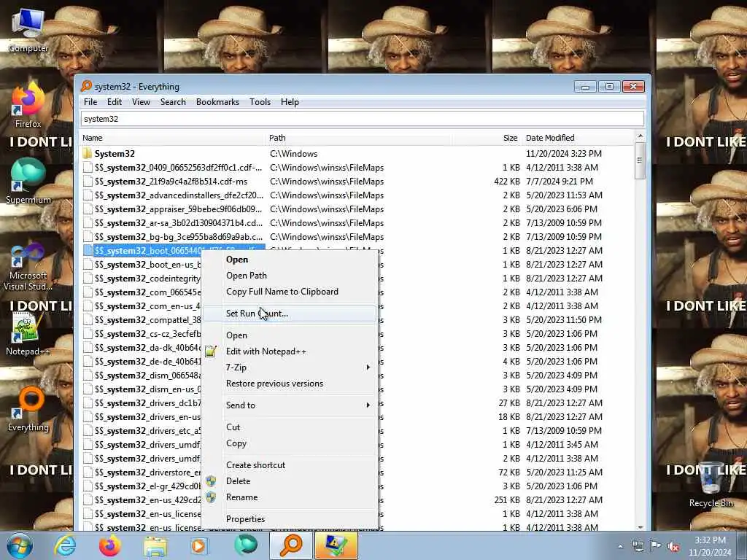Choose Cut in context menu
747x560 pixels.
coord(289,427)
